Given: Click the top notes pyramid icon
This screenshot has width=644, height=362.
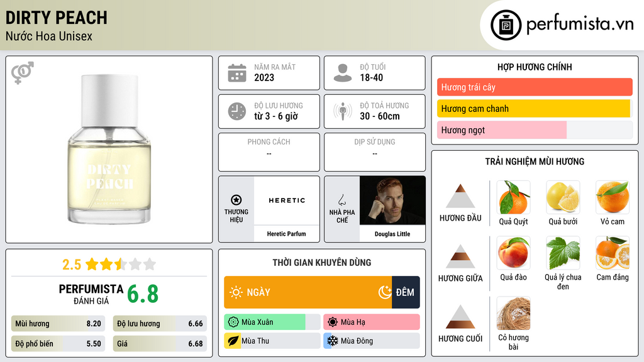Looking at the screenshot, I should (460, 196).
